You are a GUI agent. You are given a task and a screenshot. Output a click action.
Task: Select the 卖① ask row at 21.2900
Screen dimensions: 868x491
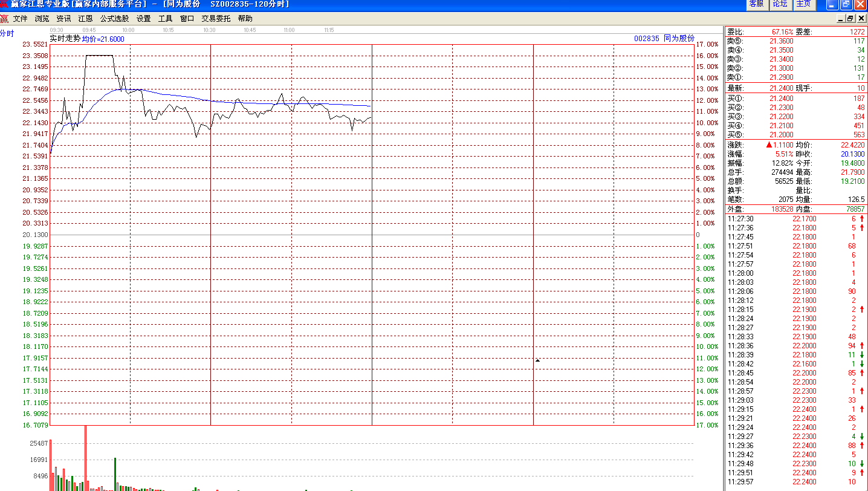click(795, 77)
